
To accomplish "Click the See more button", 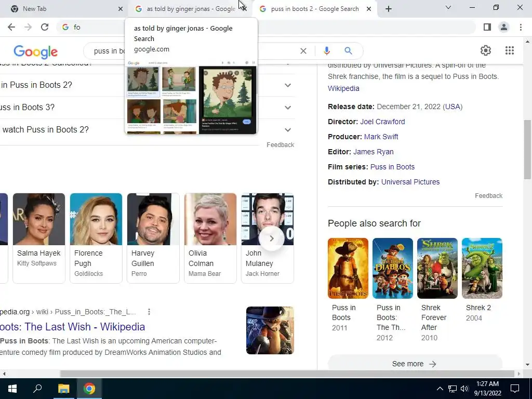I will (x=415, y=364).
